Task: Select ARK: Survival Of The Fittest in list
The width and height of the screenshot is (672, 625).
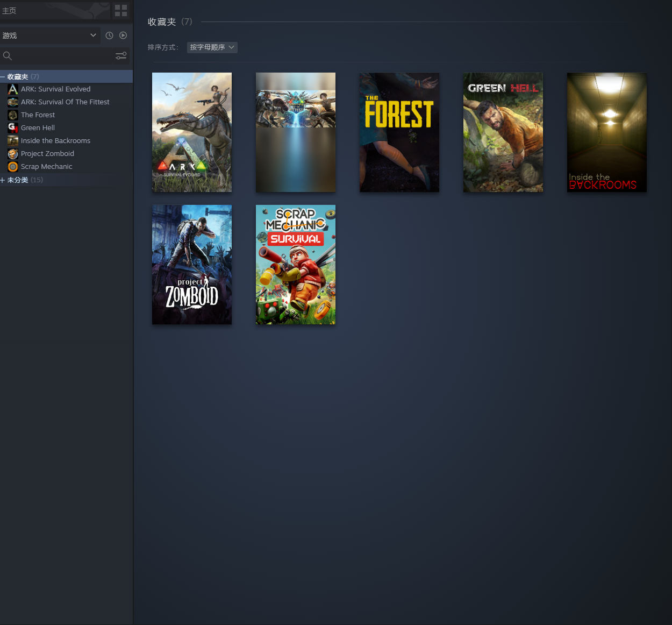Action: click(66, 102)
